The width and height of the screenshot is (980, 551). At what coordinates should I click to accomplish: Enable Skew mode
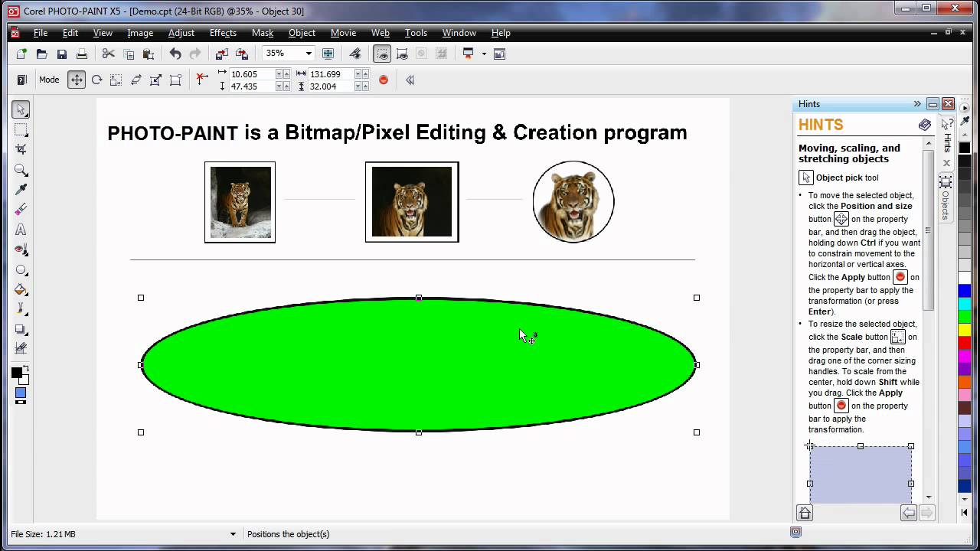click(136, 80)
